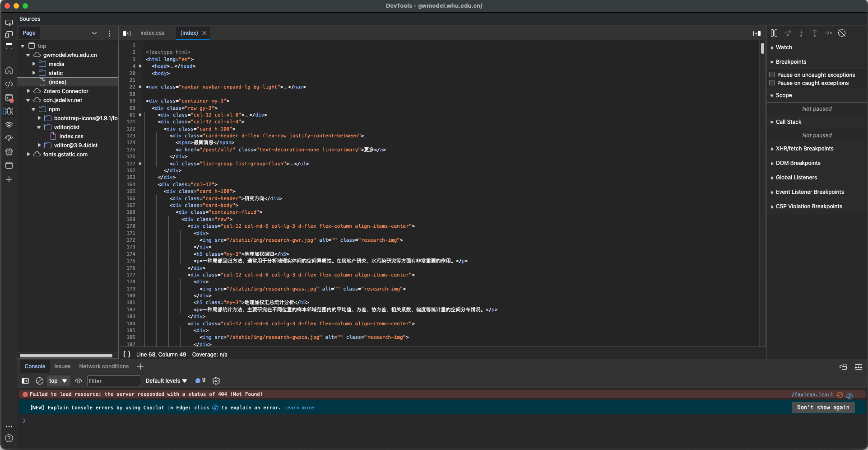Open the Network tool in the activity bar

coord(9,125)
